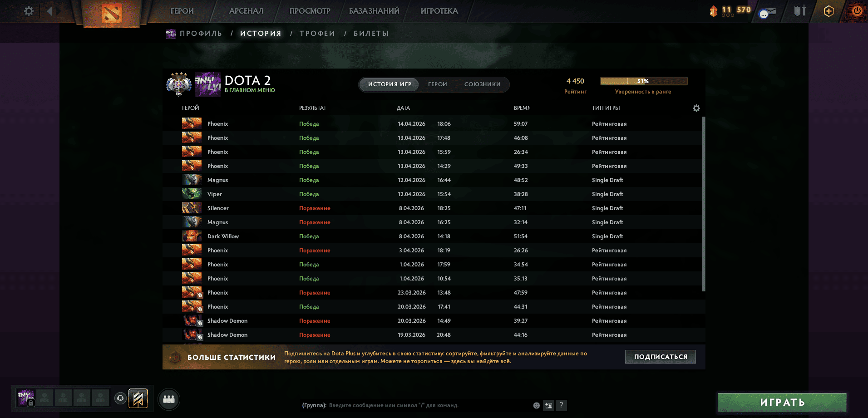Image resolution: width=868 pixels, height=418 pixels.
Task: Select ГЕРОИ history toggle
Action: (438, 84)
